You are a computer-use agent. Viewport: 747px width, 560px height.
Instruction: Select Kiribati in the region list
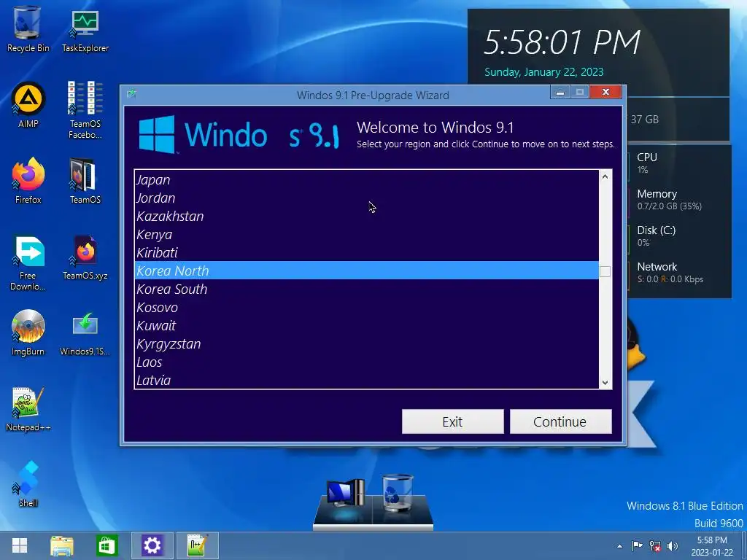click(x=366, y=252)
